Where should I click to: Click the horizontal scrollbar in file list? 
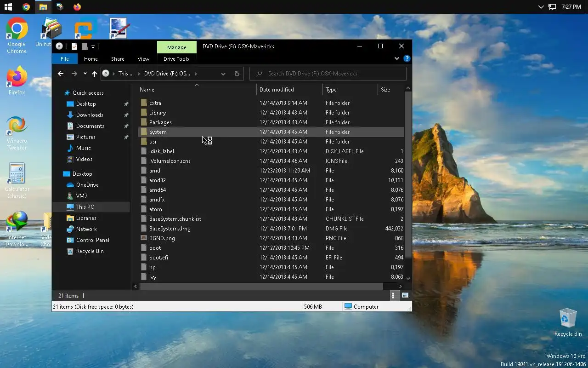coord(261,286)
